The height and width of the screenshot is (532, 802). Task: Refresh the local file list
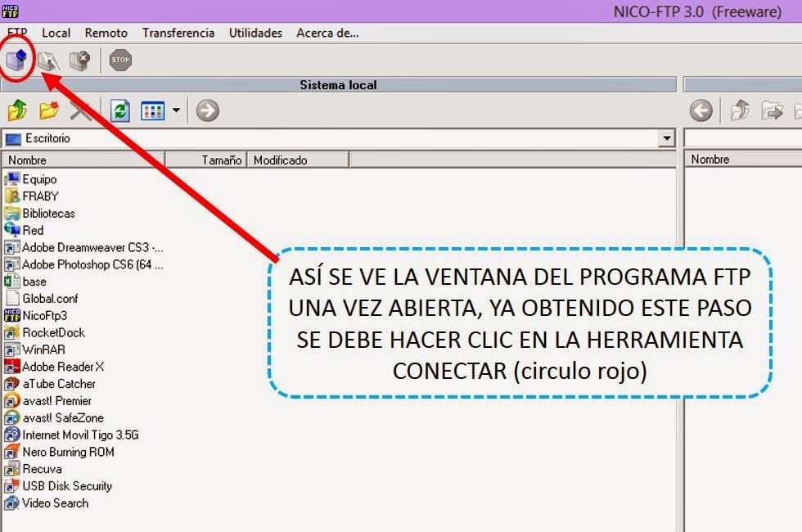(x=120, y=110)
